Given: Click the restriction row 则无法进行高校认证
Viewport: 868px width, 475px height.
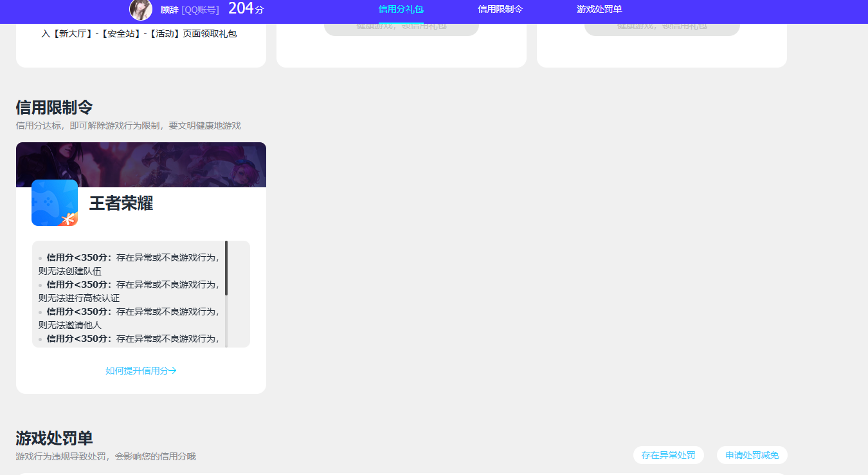Looking at the screenshot, I should [x=79, y=298].
